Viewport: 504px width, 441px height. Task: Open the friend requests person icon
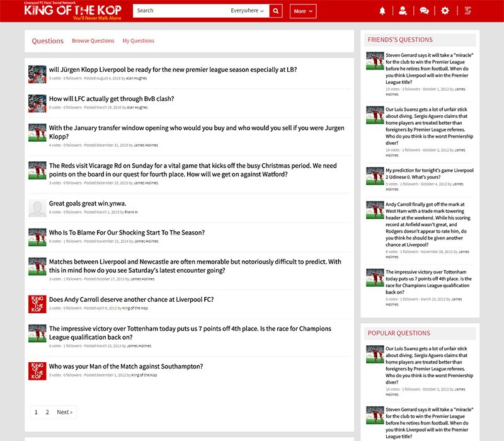point(403,11)
